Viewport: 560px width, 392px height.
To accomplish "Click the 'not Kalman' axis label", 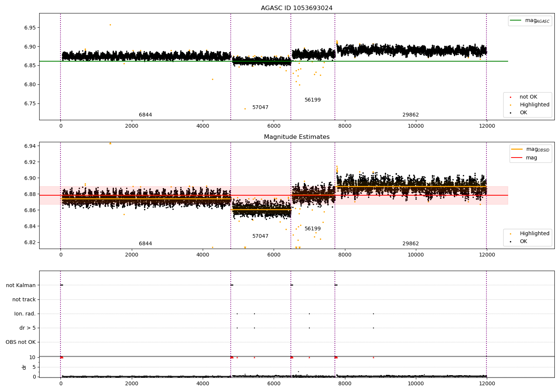I will point(21,285).
